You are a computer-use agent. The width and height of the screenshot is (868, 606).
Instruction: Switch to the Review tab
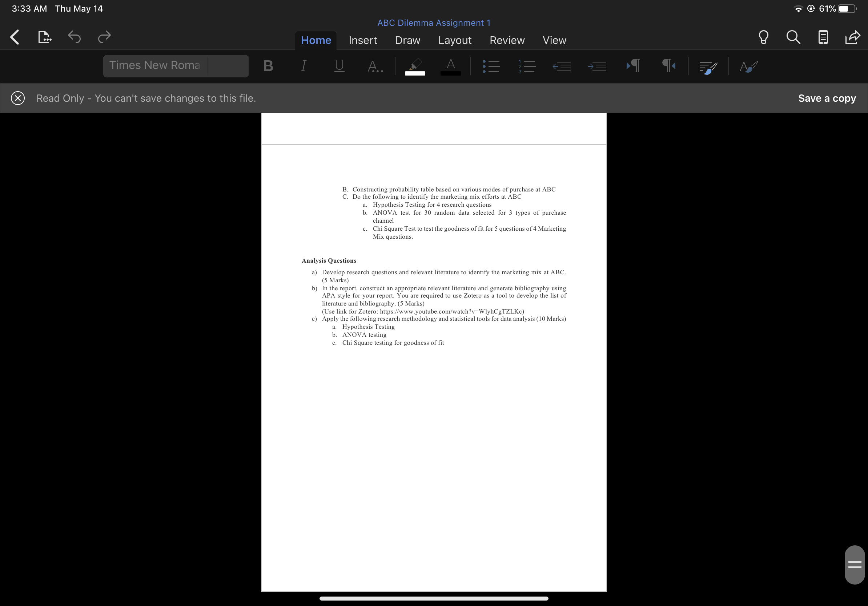point(507,40)
